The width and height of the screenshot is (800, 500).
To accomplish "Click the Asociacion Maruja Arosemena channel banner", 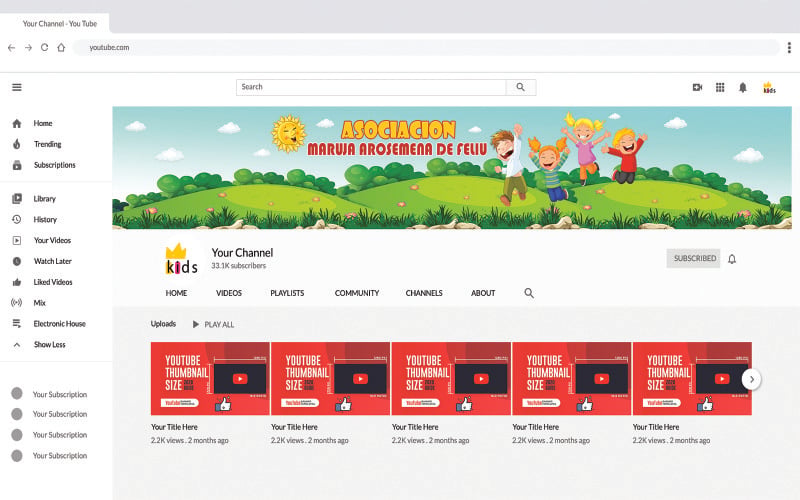I will (x=452, y=168).
